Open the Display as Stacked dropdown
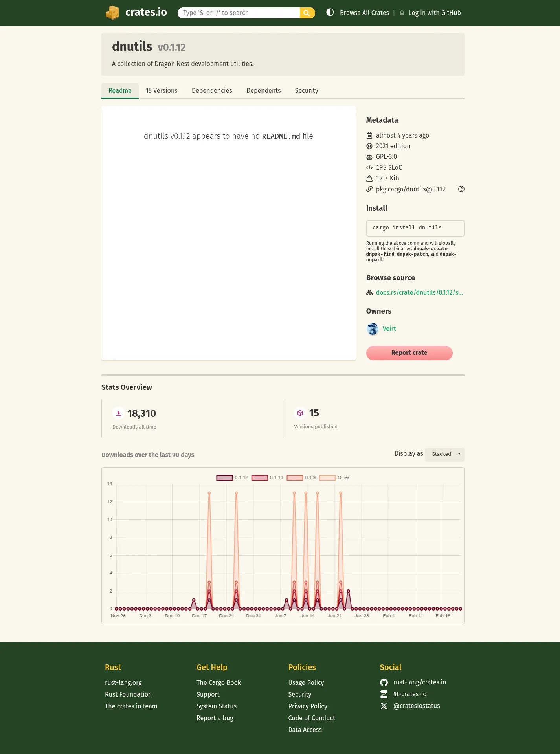This screenshot has width=560, height=754. (444, 454)
